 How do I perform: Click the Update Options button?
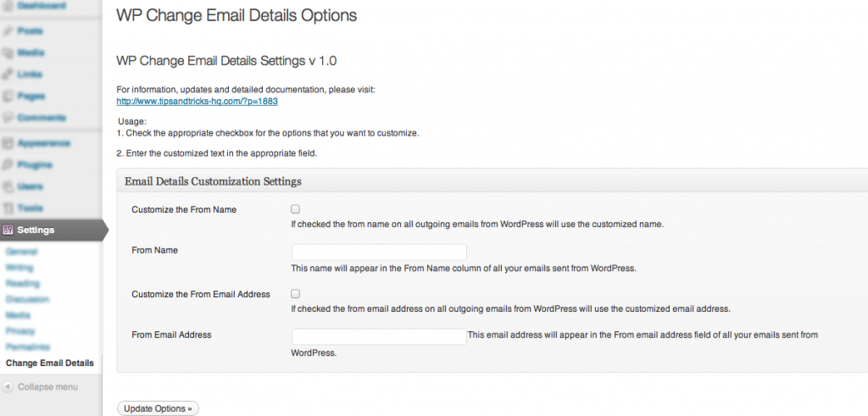pos(158,409)
